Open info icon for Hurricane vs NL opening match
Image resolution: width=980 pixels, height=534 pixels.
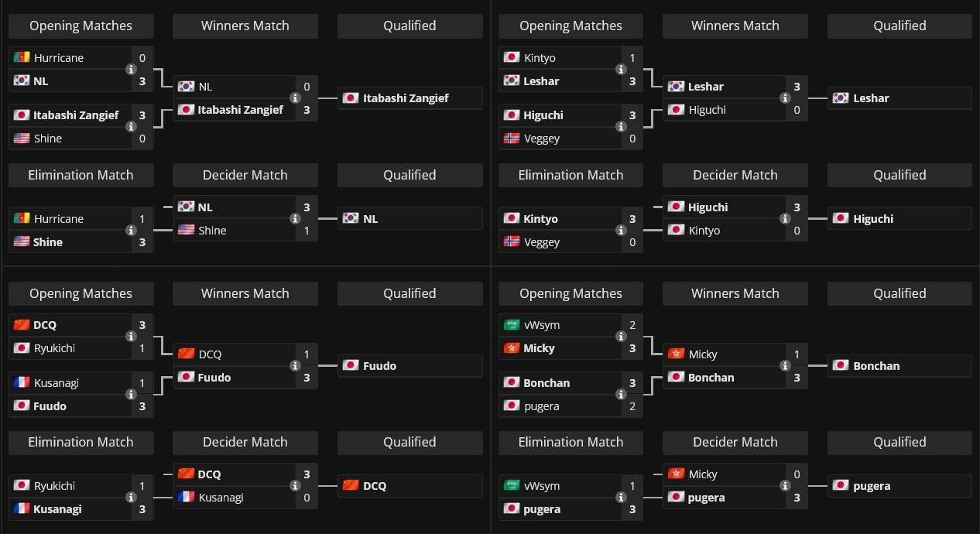tap(132, 70)
